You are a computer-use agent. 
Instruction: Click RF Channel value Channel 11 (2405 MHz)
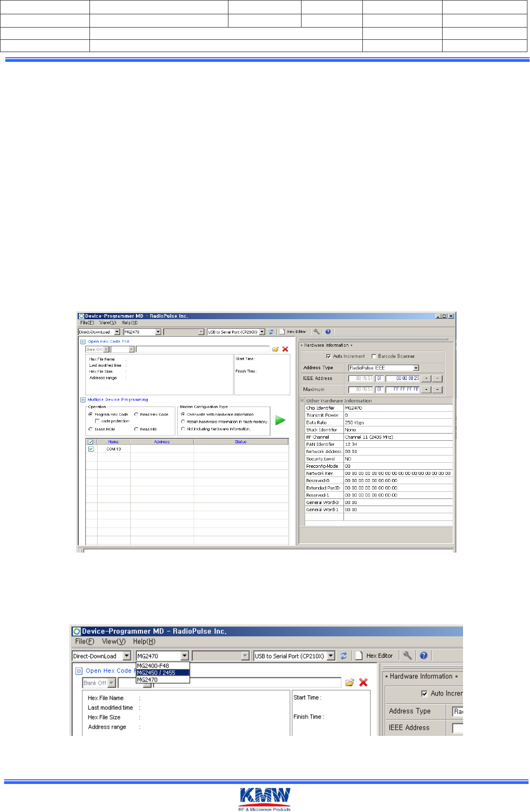coord(398,437)
